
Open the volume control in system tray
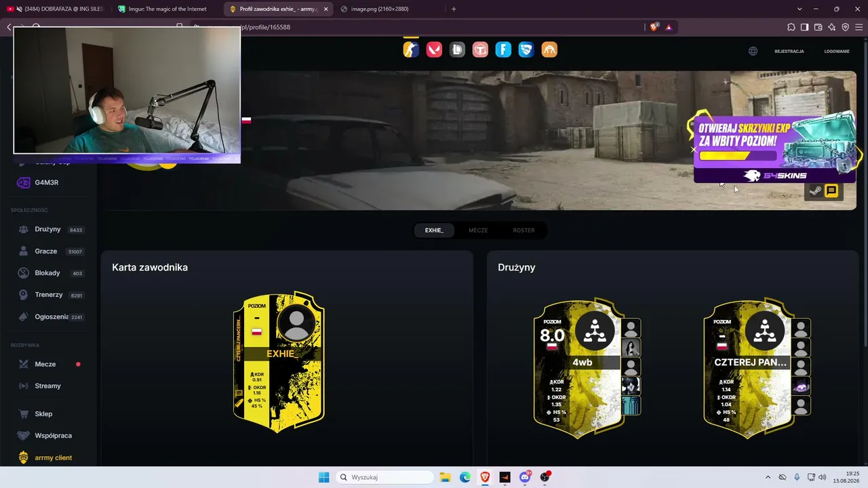tap(823, 477)
